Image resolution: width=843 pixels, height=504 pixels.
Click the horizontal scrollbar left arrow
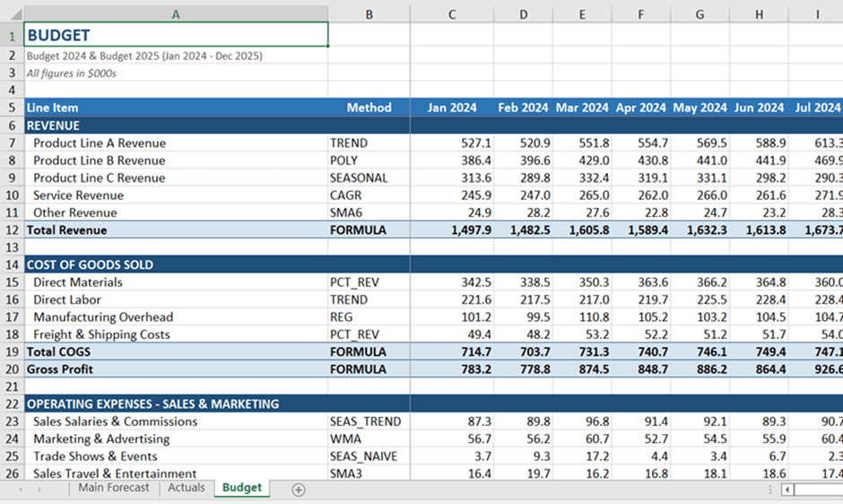pyautogui.click(x=787, y=490)
